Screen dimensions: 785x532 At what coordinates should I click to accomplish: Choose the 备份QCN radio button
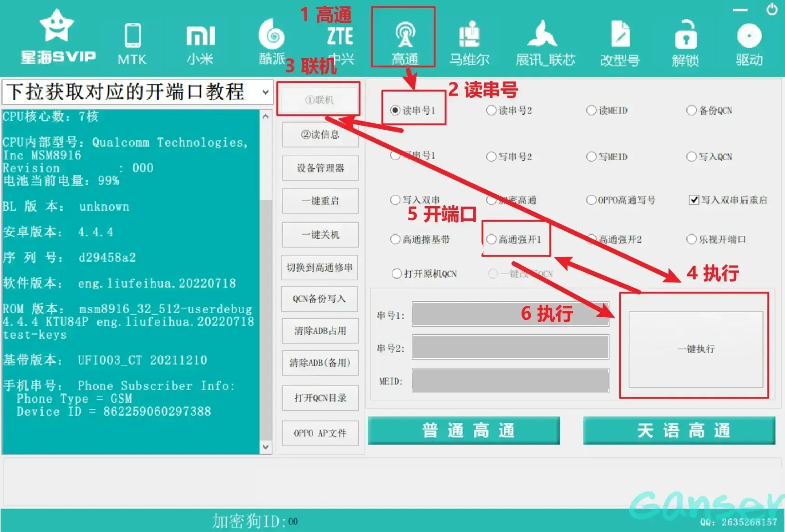(x=691, y=110)
